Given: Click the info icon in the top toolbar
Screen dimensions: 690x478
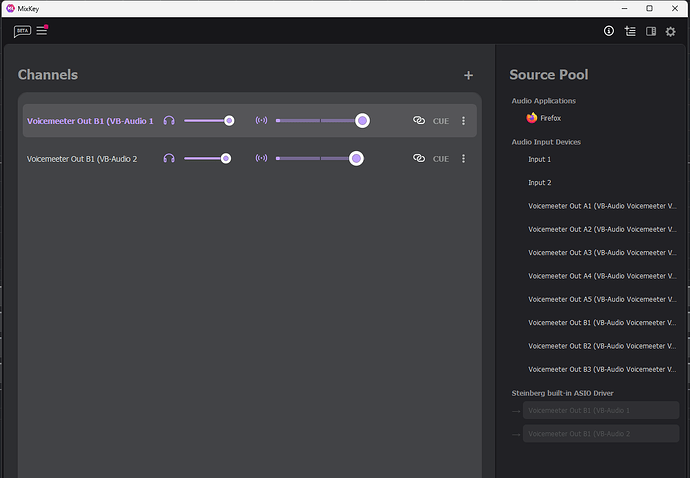Looking at the screenshot, I should (x=608, y=31).
